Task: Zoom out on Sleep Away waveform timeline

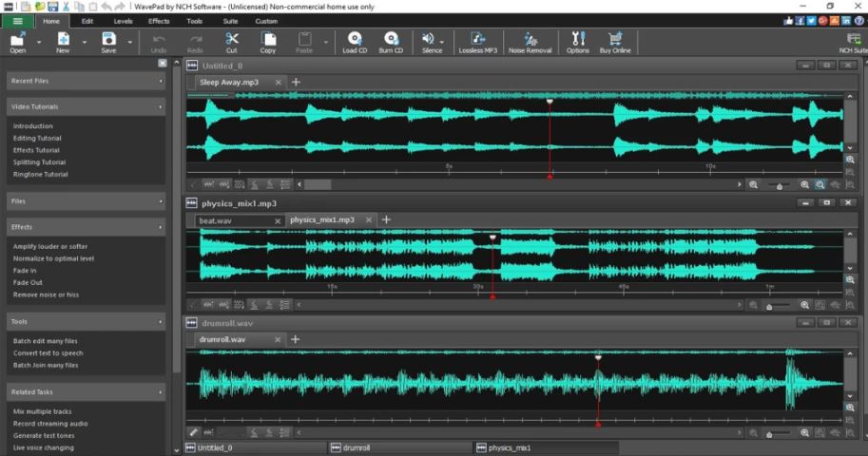Action: [x=753, y=185]
